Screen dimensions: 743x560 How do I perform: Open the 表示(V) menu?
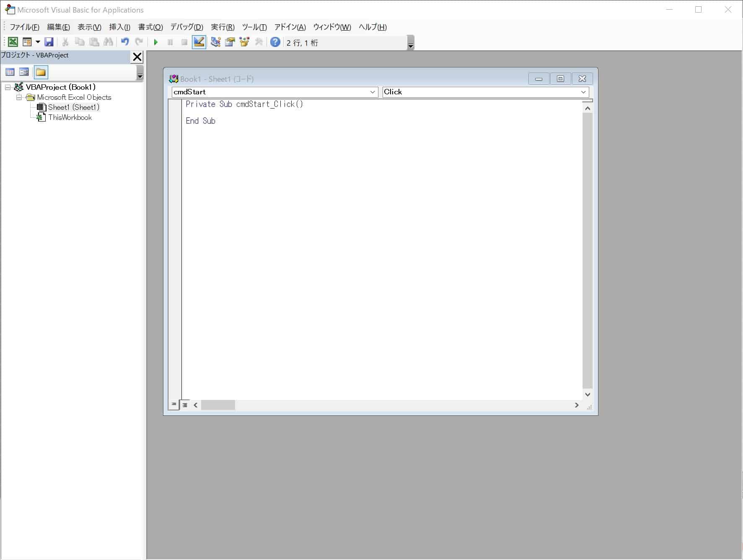tap(89, 27)
